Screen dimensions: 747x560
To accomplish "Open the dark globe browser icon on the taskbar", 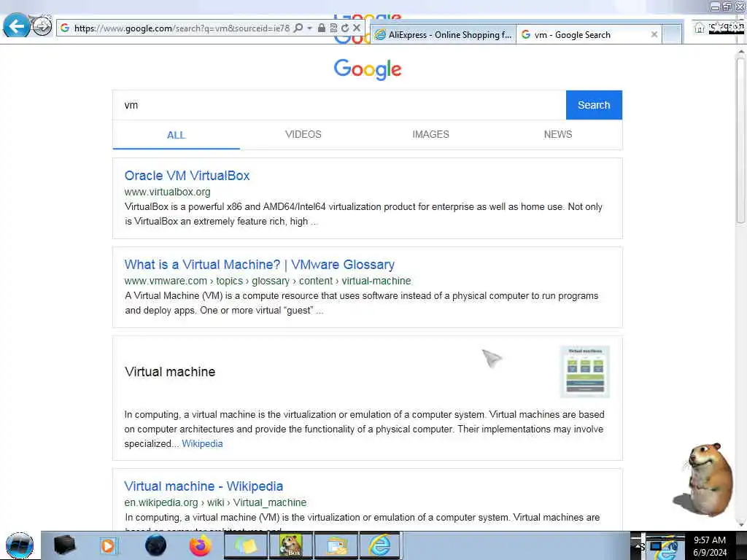I will click(155, 545).
